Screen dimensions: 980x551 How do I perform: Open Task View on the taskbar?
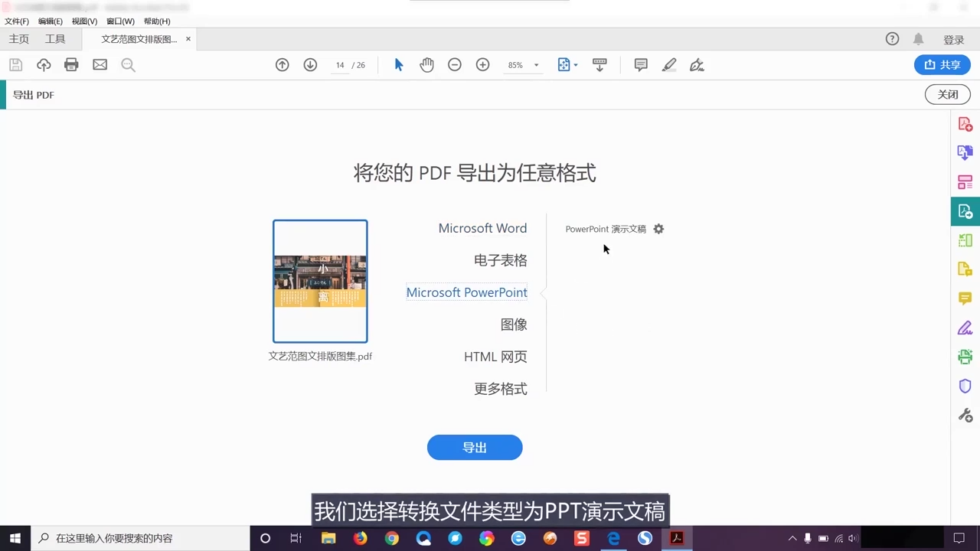[x=296, y=538]
